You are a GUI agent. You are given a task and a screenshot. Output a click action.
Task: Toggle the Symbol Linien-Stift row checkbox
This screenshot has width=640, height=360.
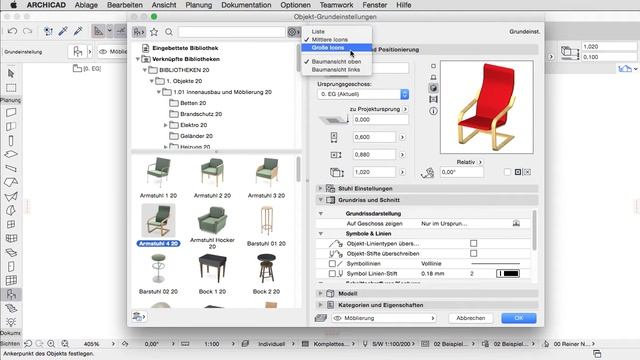332,273
